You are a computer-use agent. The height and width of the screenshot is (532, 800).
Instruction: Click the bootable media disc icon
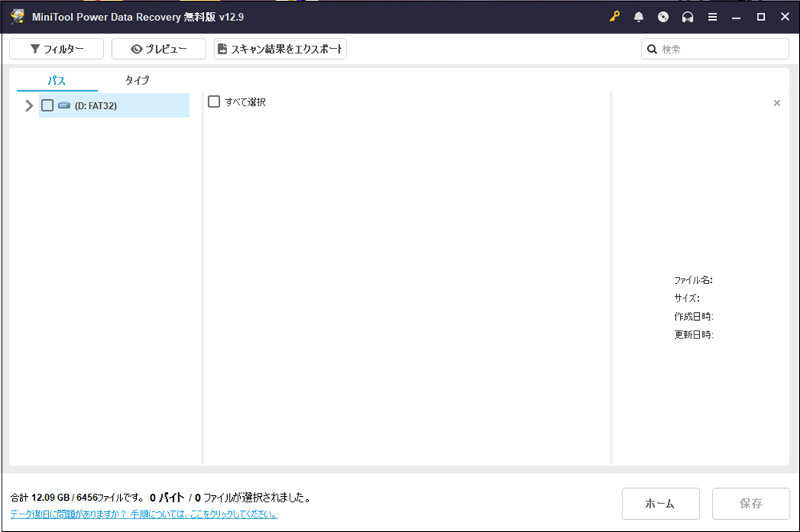tap(662, 17)
